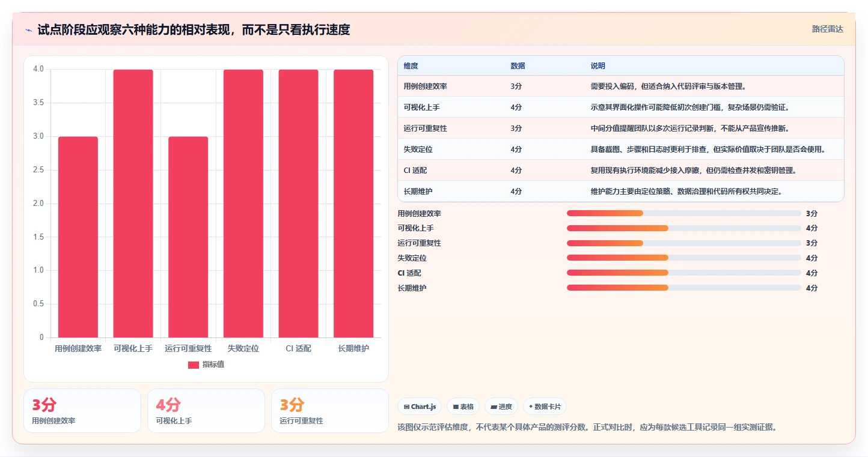Click the 4分 score in the 失败定位 table row
Viewport: 868px width, 457px height.
(516, 150)
